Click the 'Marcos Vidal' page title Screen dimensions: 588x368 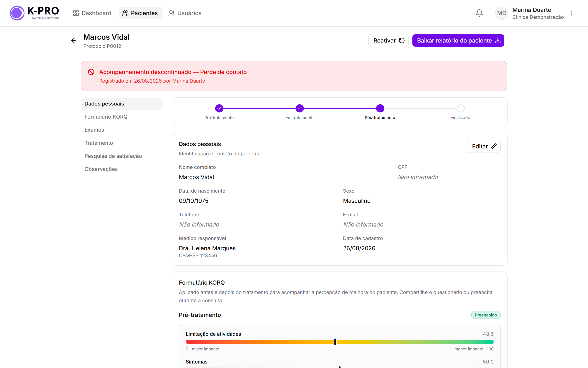click(106, 37)
